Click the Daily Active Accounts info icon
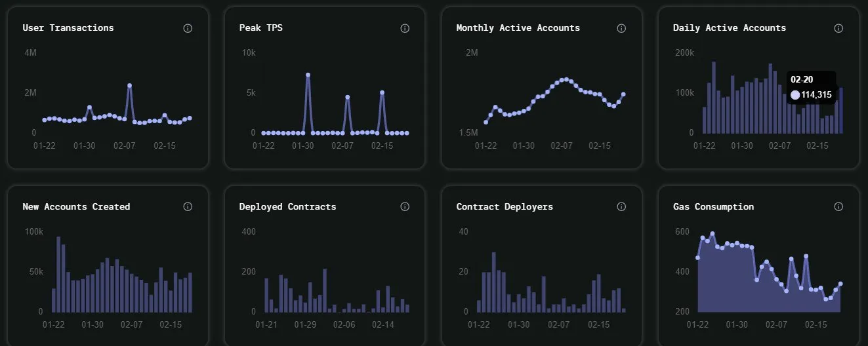This screenshot has width=868, height=346. [x=838, y=28]
